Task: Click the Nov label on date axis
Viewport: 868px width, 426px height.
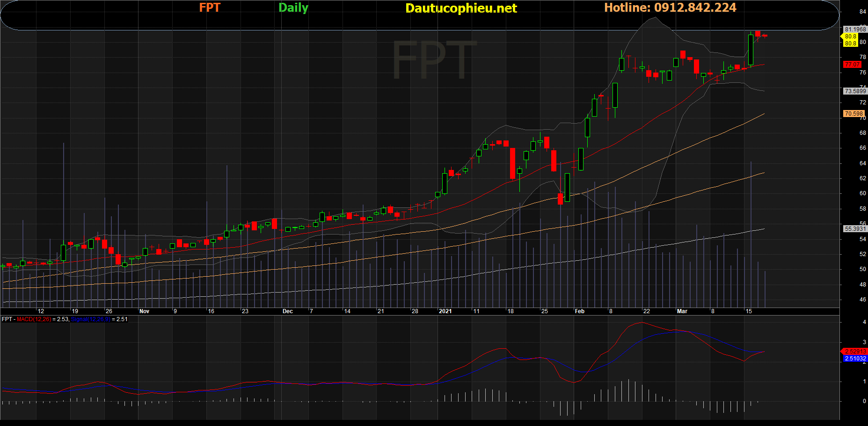Action: (x=144, y=311)
